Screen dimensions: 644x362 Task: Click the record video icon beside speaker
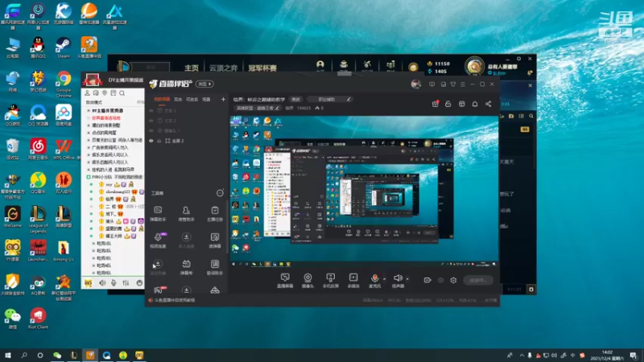click(x=427, y=280)
